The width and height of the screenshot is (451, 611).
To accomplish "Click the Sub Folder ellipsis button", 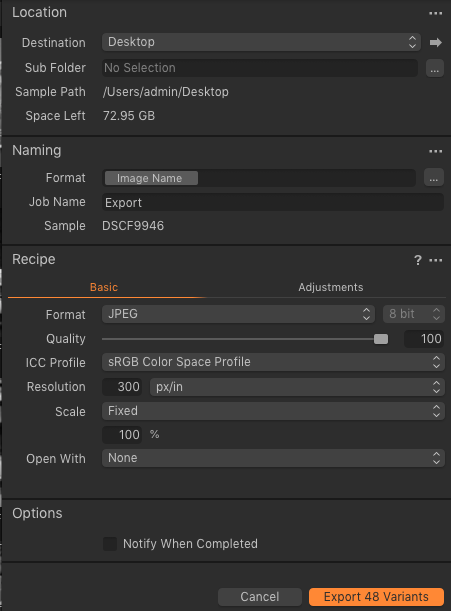I will pyautogui.click(x=435, y=69).
